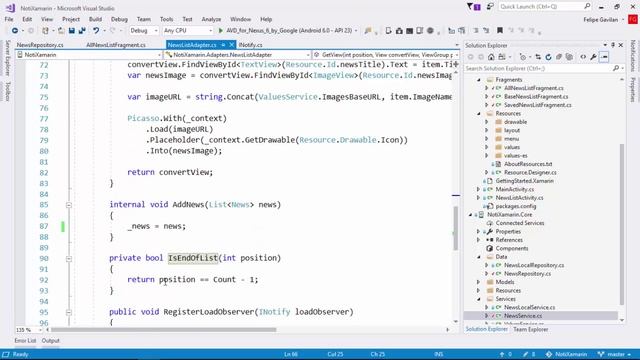
Task: Select NewsService.cs in Solution Explorer
Action: pos(523,316)
